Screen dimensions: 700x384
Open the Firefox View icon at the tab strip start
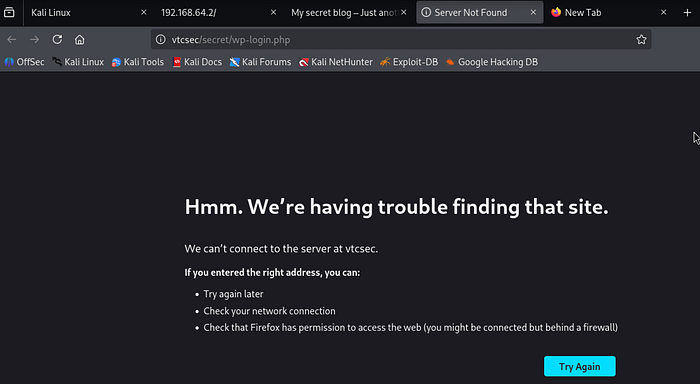pos(9,13)
